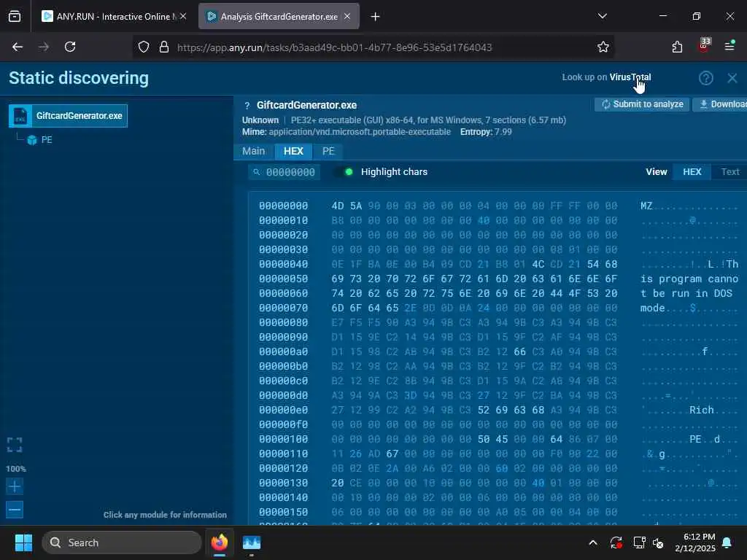Screen dimensions: 747x560
Task: Go back to the previous page
Action: click(18, 47)
